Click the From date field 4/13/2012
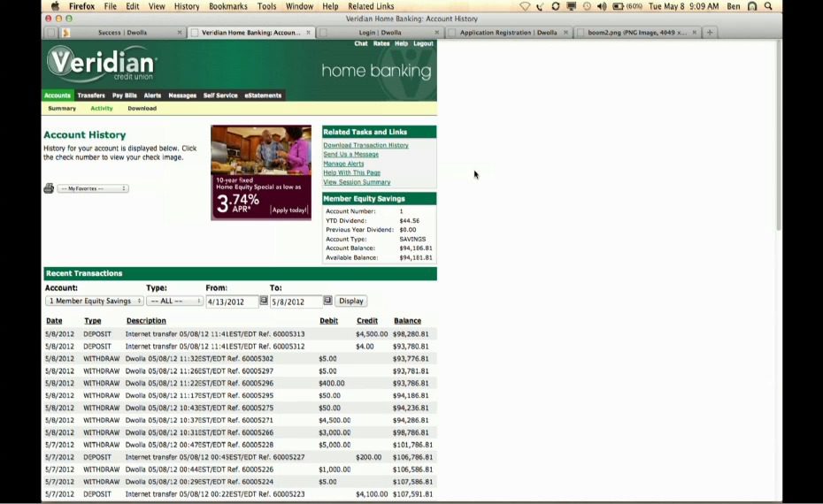Image resolution: width=823 pixels, height=504 pixels. (x=232, y=302)
